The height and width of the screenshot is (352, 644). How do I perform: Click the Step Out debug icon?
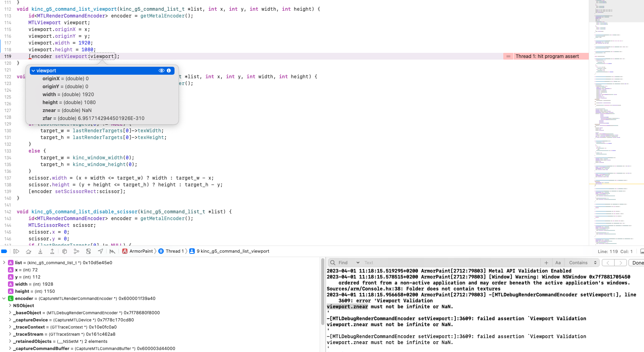(52, 251)
